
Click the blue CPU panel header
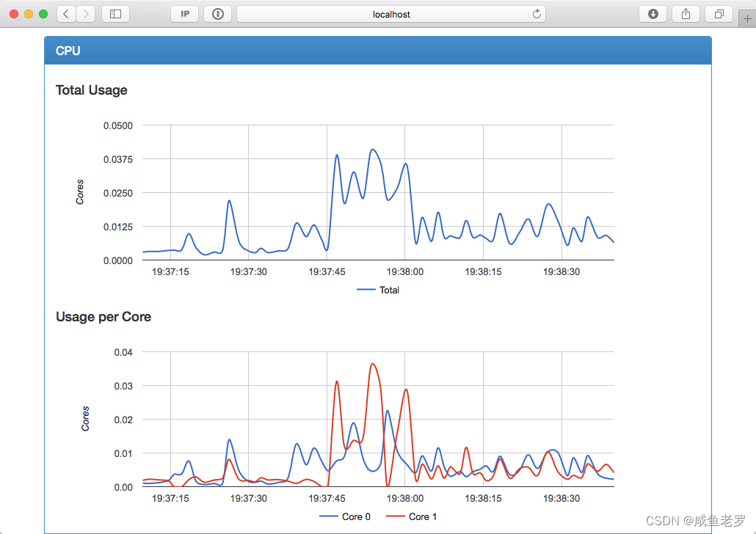[x=378, y=50]
